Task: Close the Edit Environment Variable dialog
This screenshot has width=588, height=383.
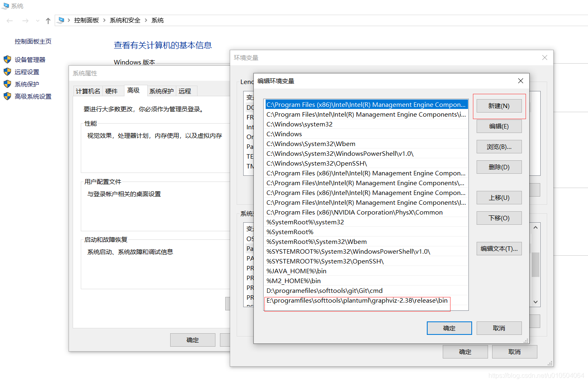Action: (521, 81)
